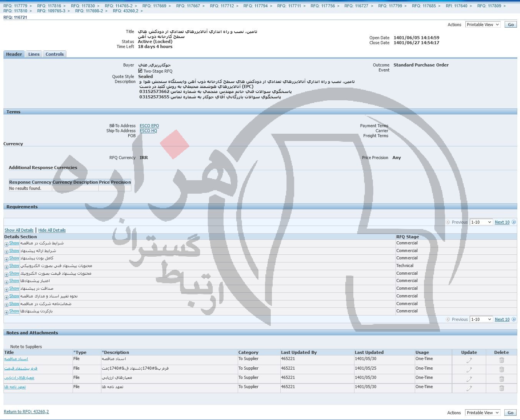Open breadcrumb RFQ: 117809
Viewport: 520px width, 420px height.
click(x=489, y=6)
